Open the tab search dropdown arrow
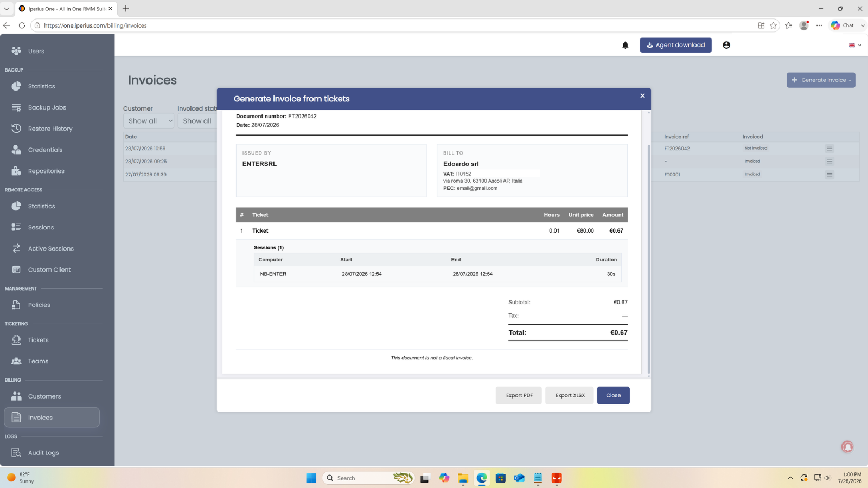This screenshot has width=868, height=488. 7,9
